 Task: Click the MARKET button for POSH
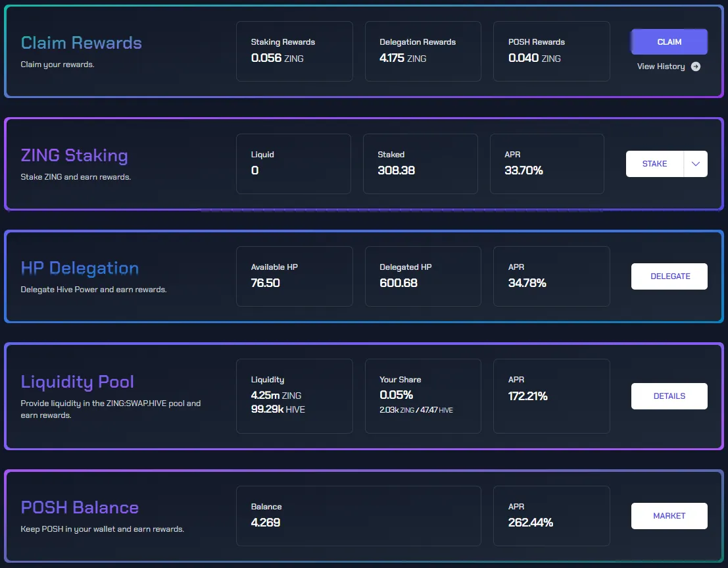click(x=669, y=516)
